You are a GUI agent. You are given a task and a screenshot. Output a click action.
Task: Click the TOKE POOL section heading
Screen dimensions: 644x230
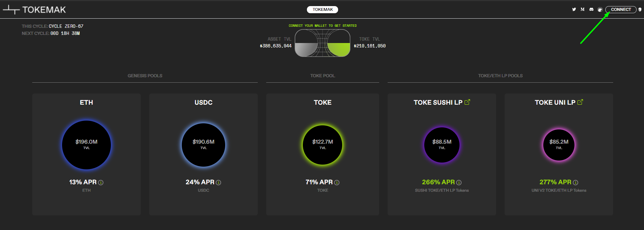point(323,76)
